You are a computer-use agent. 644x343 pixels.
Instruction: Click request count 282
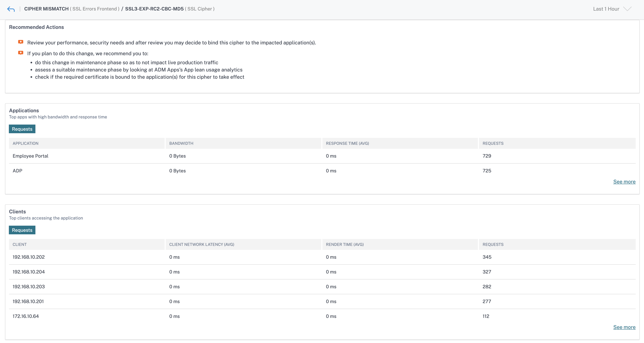tap(487, 286)
